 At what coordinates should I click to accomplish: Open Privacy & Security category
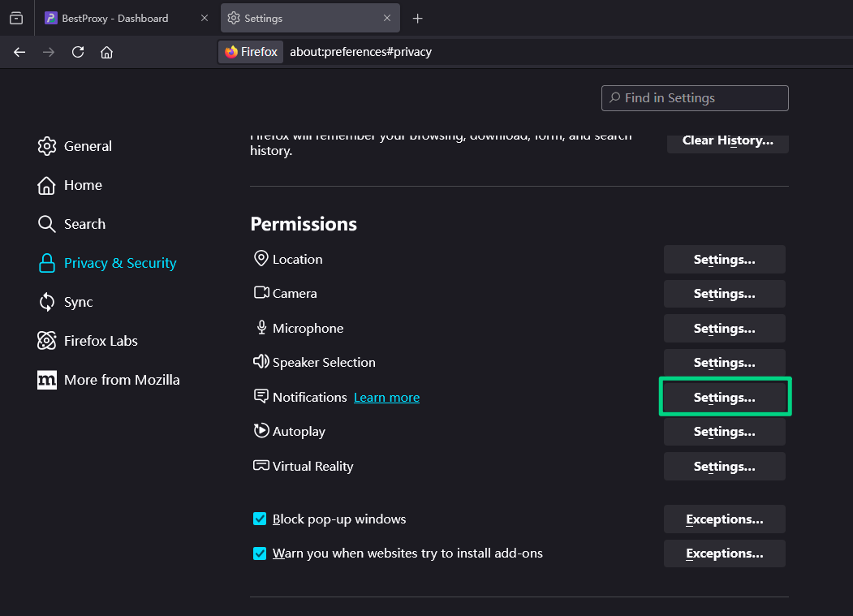(x=107, y=264)
